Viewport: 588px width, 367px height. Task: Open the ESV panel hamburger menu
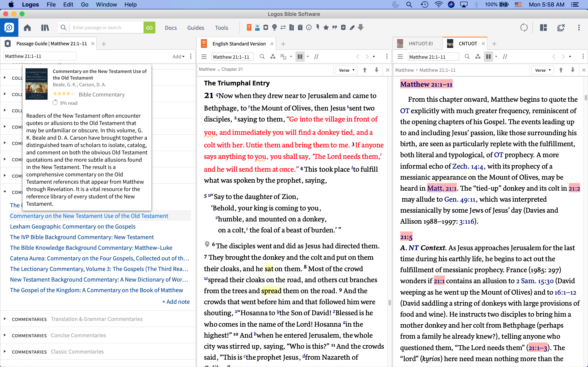click(x=204, y=57)
